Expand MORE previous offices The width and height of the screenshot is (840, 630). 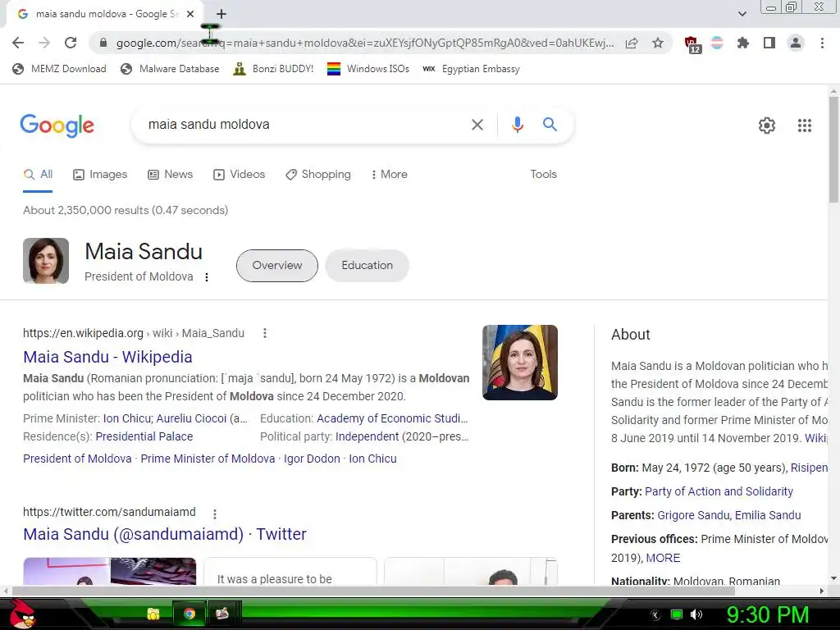[663, 558]
